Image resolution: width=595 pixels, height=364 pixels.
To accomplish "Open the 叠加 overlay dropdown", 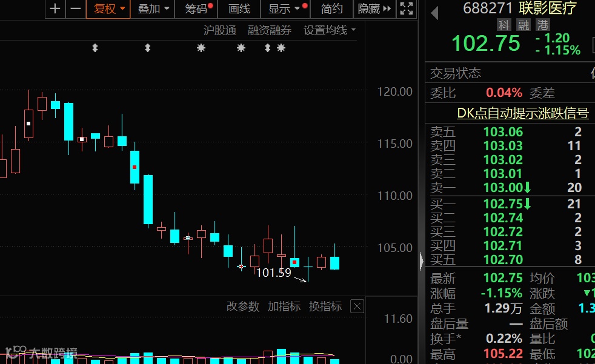I will tap(153, 8).
